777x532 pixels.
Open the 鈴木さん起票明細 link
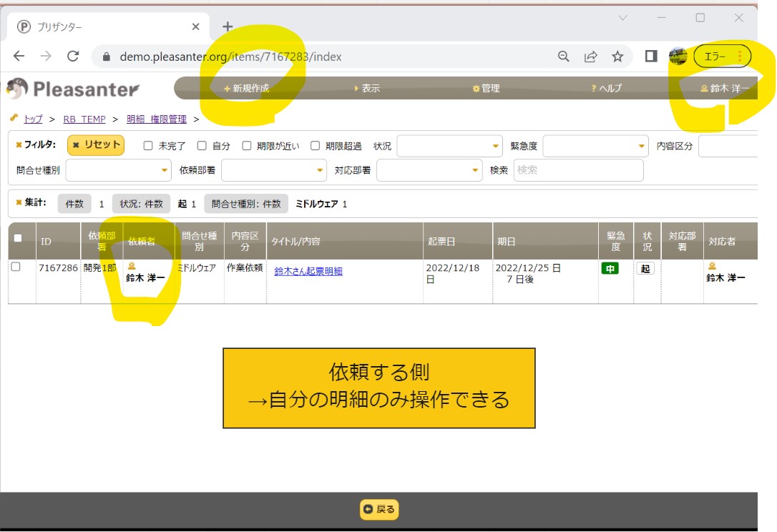(308, 271)
